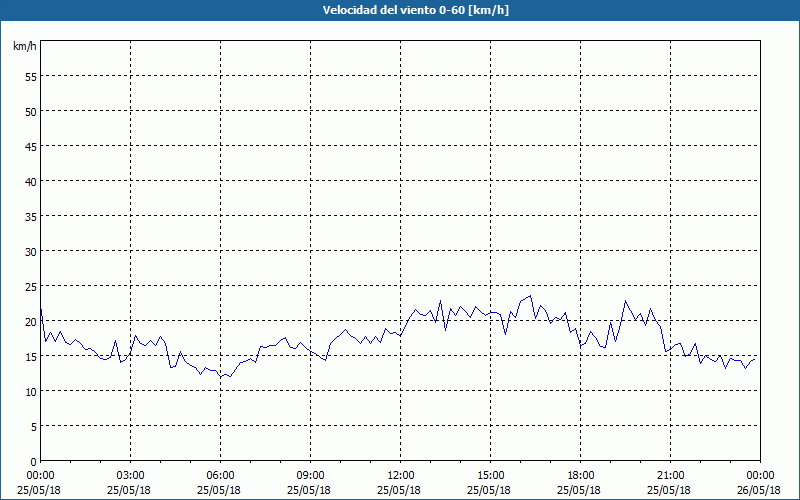Select the y-axis value "55"

click(31, 76)
